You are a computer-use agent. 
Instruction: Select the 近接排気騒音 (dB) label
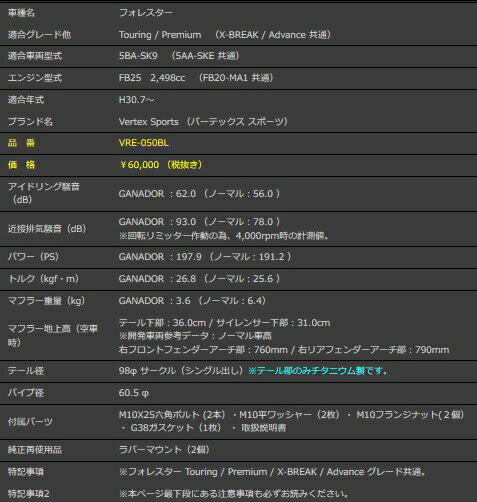47,229
